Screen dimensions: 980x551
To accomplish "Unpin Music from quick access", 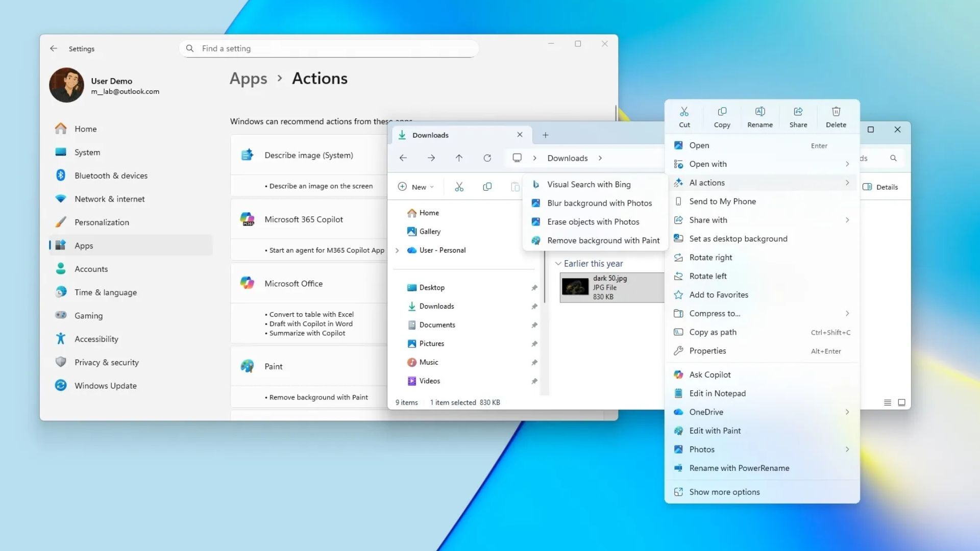I will (534, 362).
